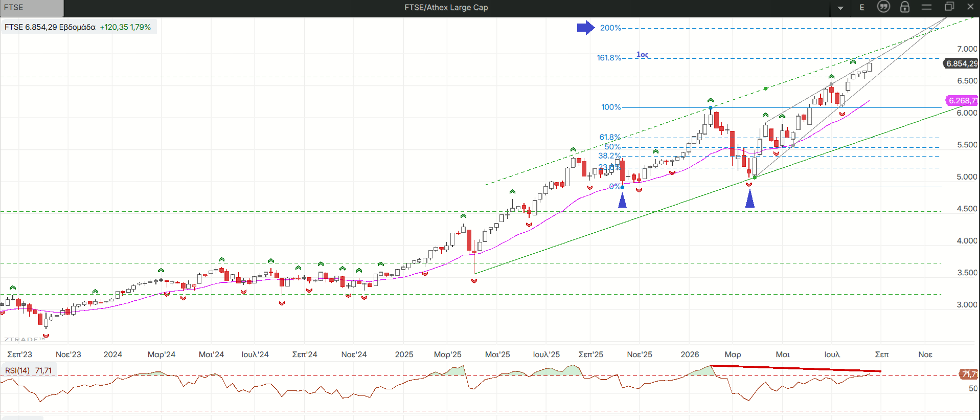Viewport: 980px width, 420px height.
Task: Click the Σεπ'23 date axis label
Action: pyautogui.click(x=19, y=355)
